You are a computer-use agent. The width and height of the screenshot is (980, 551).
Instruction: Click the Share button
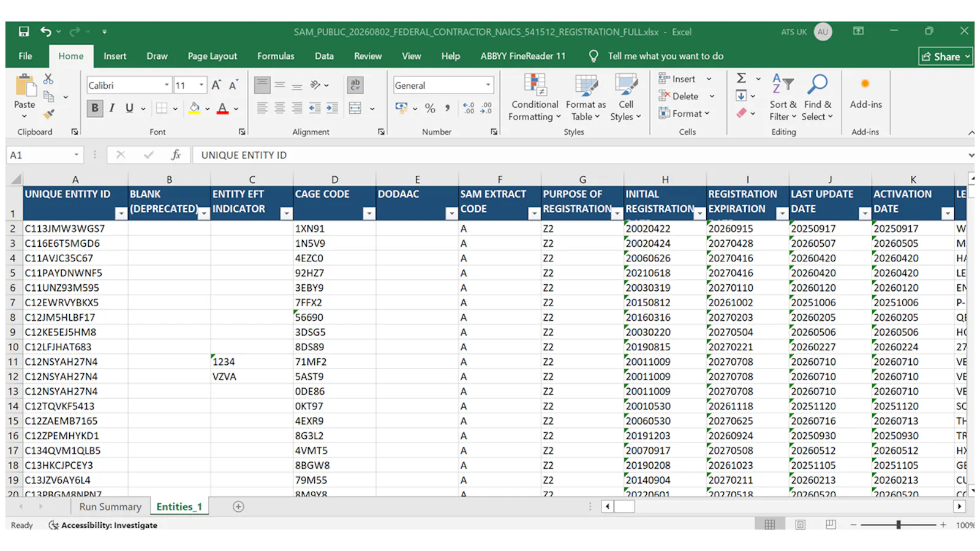click(x=946, y=56)
